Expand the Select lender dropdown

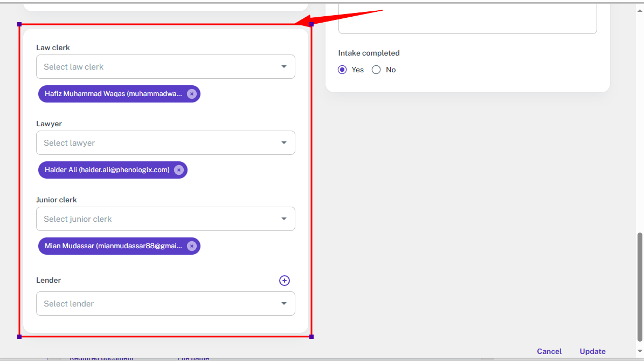165,304
